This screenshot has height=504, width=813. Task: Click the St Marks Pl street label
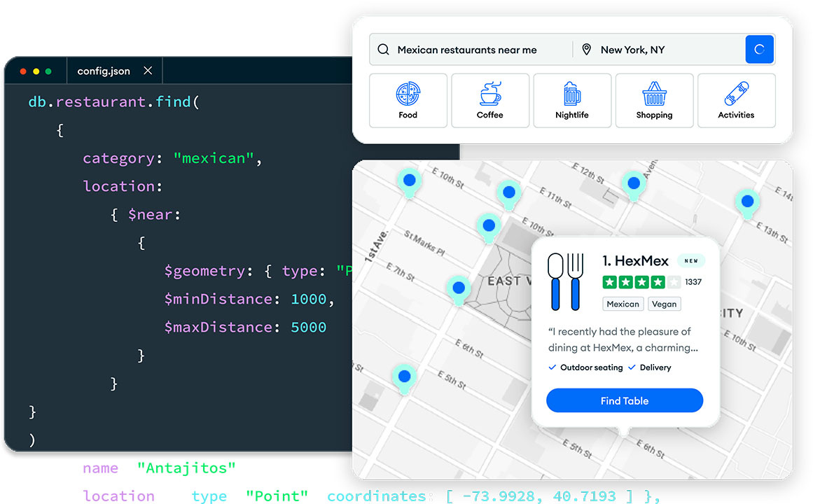424,243
